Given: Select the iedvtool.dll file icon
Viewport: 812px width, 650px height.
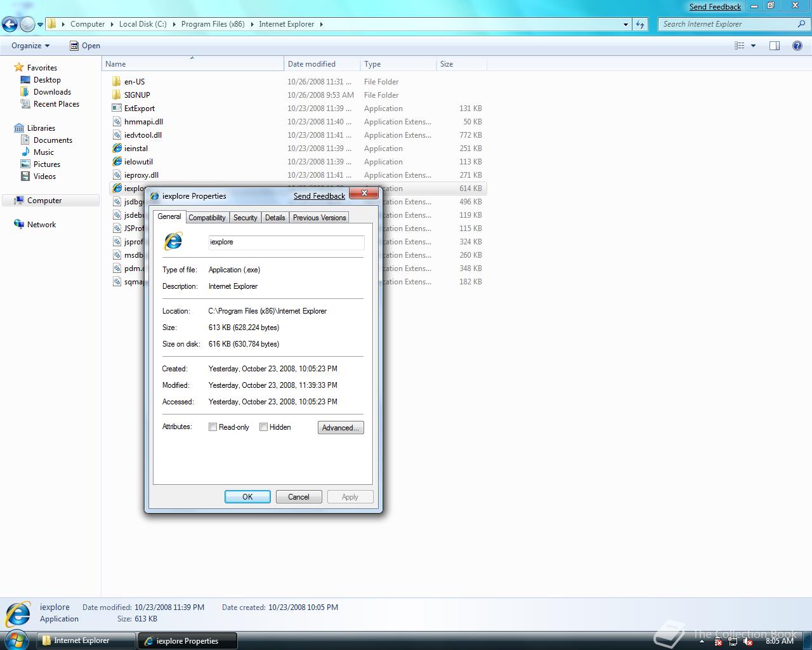Looking at the screenshot, I should pyautogui.click(x=117, y=135).
